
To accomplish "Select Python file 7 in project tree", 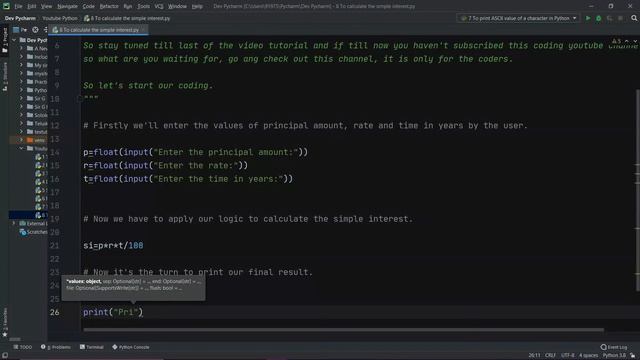I will [x=41, y=207].
